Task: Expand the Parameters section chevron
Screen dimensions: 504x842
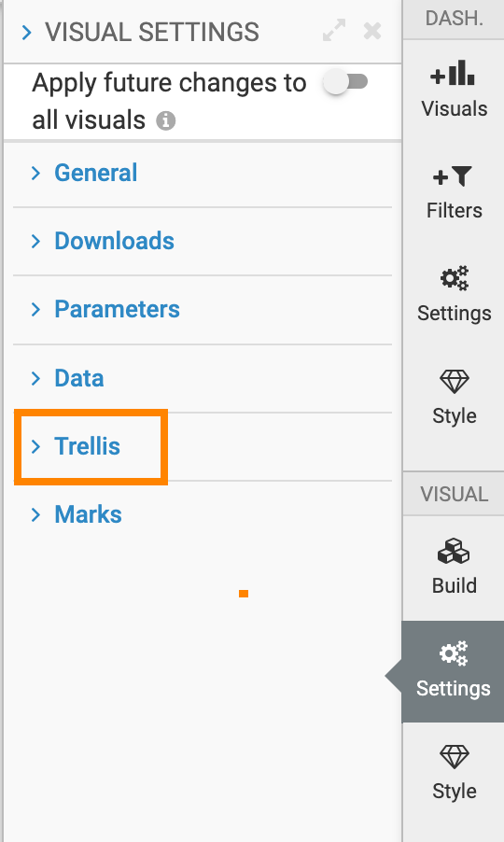Action: [x=35, y=309]
